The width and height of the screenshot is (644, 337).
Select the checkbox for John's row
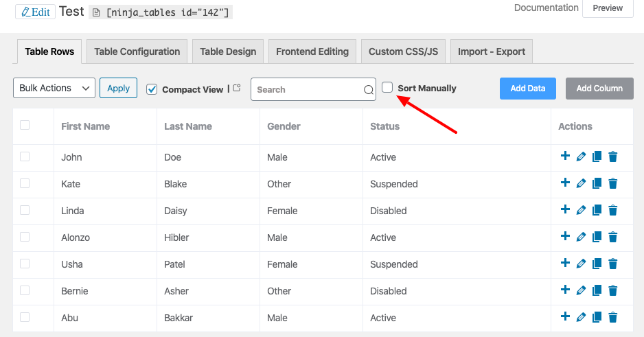(x=25, y=156)
